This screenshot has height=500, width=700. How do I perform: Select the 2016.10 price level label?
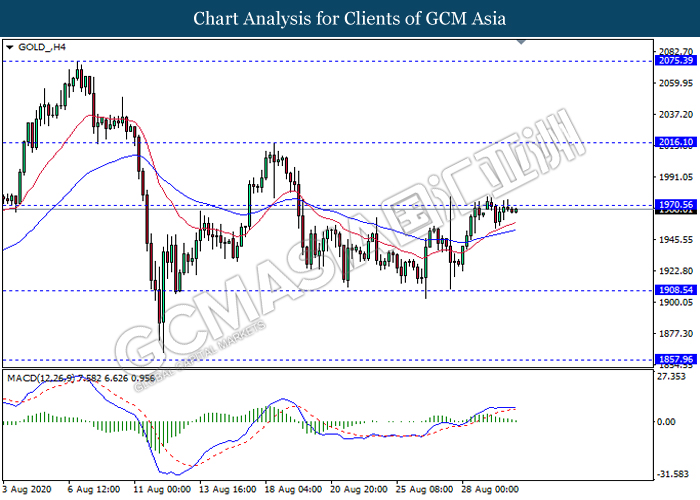[x=676, y=142]
